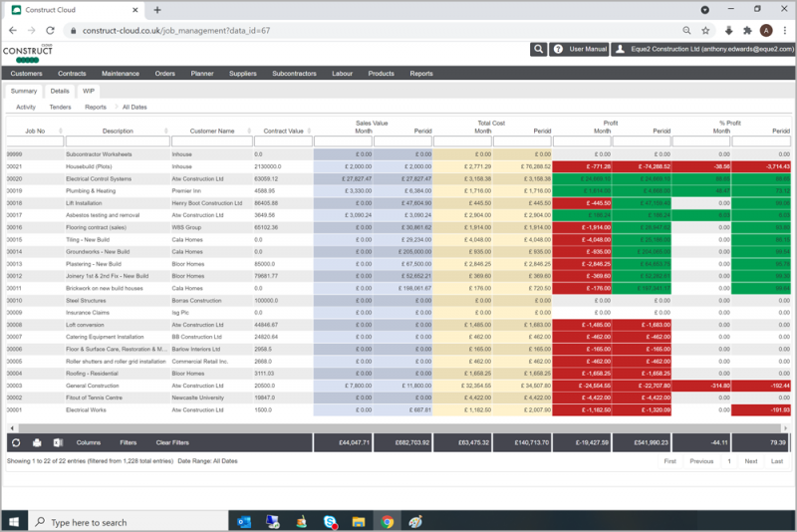Reload the page in browser

(50, 31)
